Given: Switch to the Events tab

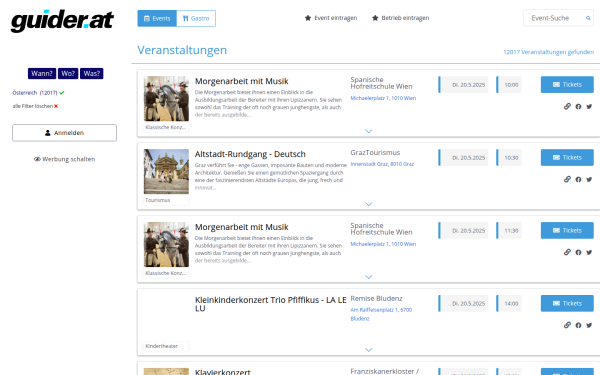Looking at the screenshot, I should [x=157, y=18].
